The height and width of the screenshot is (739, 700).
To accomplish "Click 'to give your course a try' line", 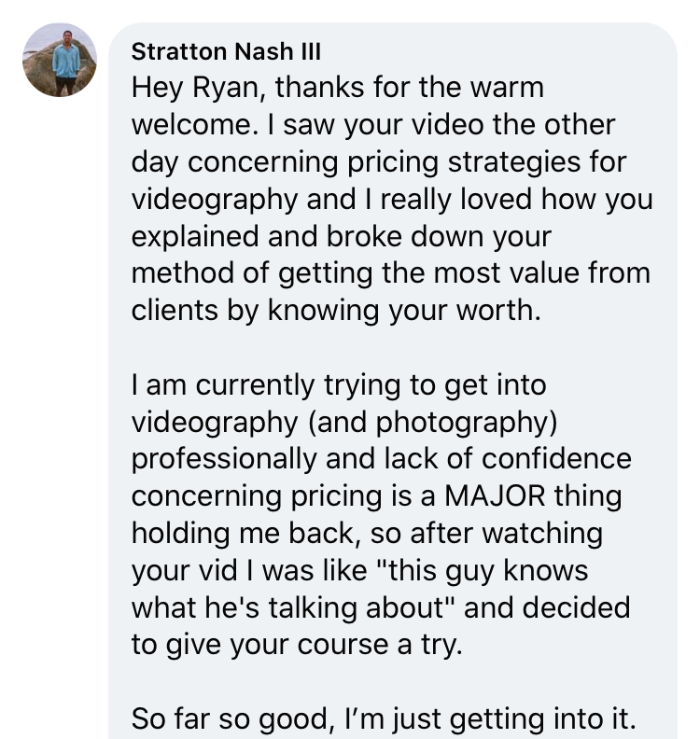I will pyautogui.click(x=297, y=645).
